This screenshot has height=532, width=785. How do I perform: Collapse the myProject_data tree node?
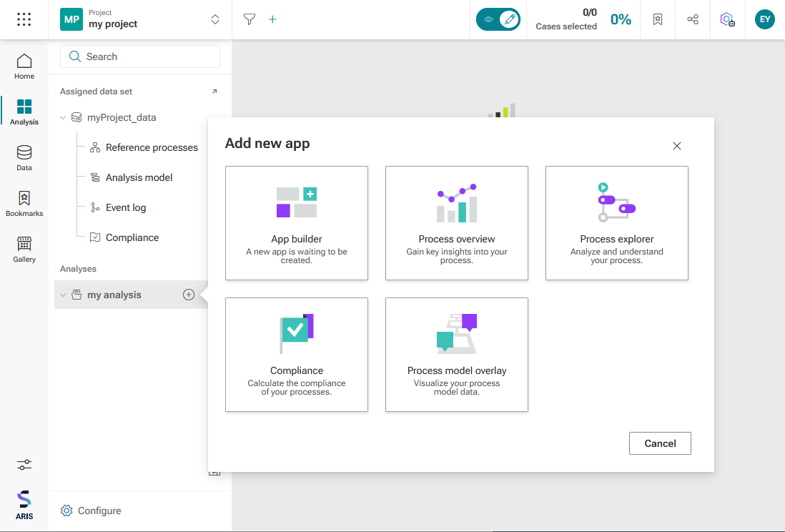coord(63,118)
